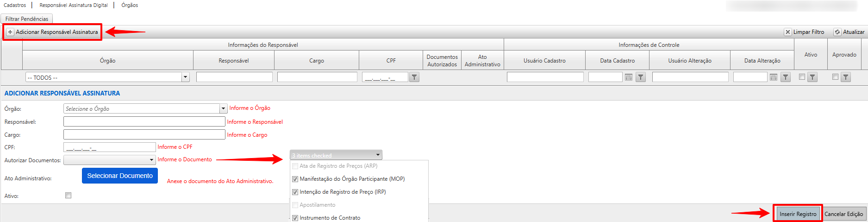Uncheck Intenção de Registro de Preço (IRP)
Image resolution: width=868 pixels, height=222 pixels.
[x=295, y=192]
